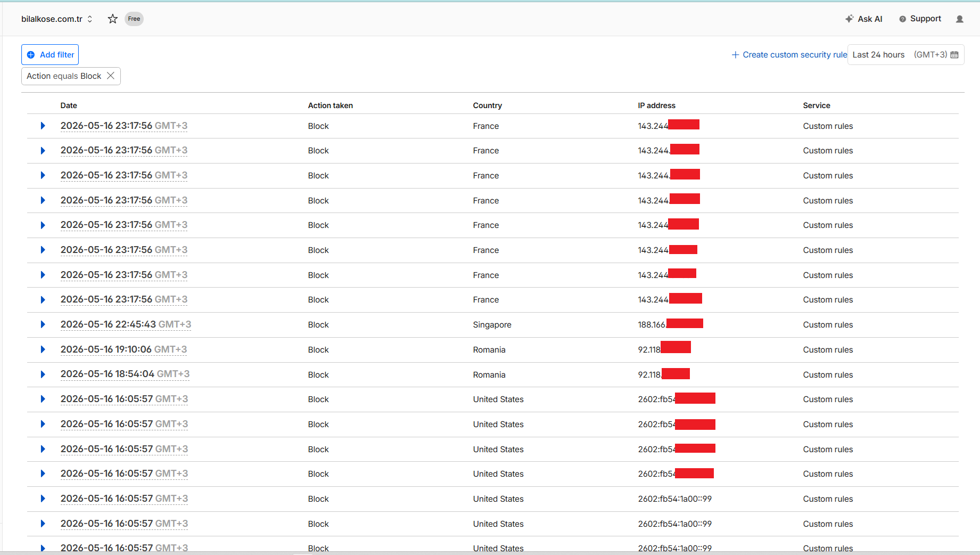Viewport: 980px width, 555px height.
Task: Star the bilalkose.com.tr domain
Action: pos(113,19)
